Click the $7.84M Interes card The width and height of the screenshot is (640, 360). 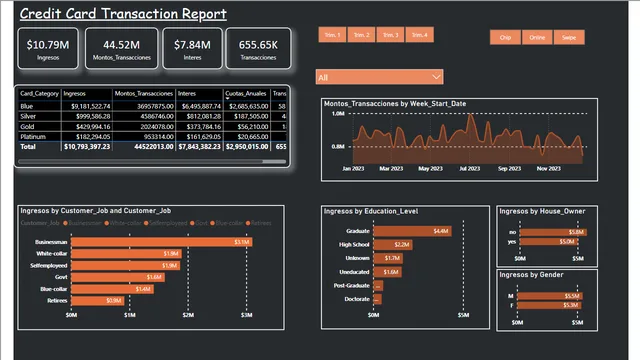coord(192,48)
